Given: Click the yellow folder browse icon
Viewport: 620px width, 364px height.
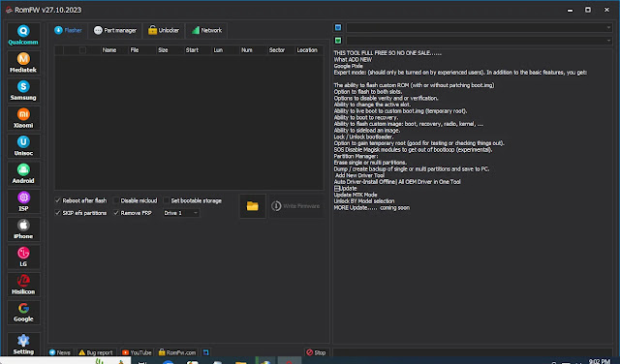Looking at the screenshot, I should pyautogui.click(x=252, y=206).
